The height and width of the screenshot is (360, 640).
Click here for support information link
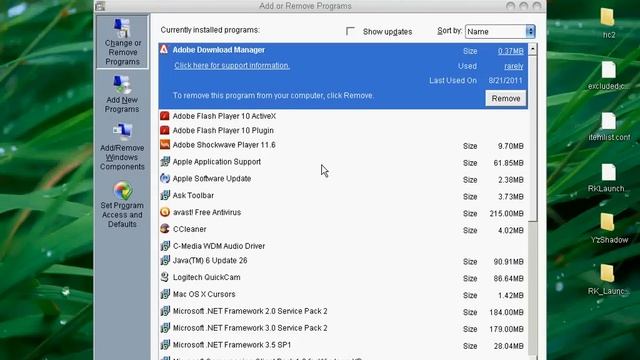pyautogui.click(x=232, y=65)
